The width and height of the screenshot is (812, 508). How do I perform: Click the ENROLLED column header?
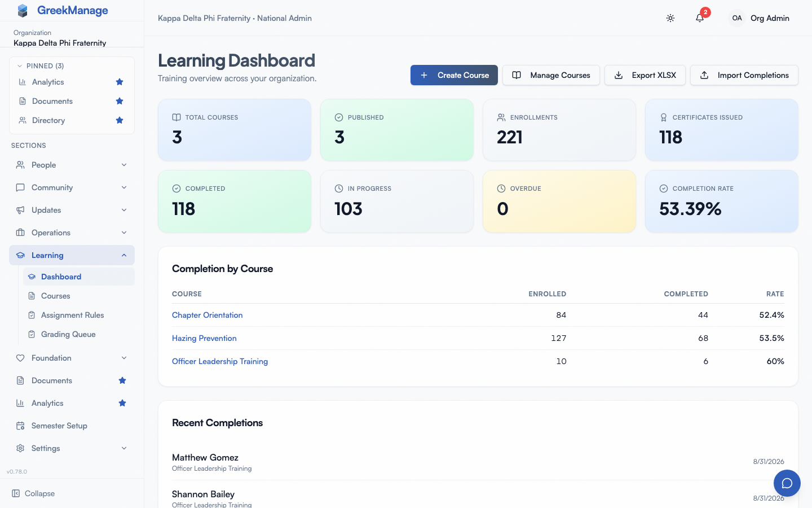[547, 294]
